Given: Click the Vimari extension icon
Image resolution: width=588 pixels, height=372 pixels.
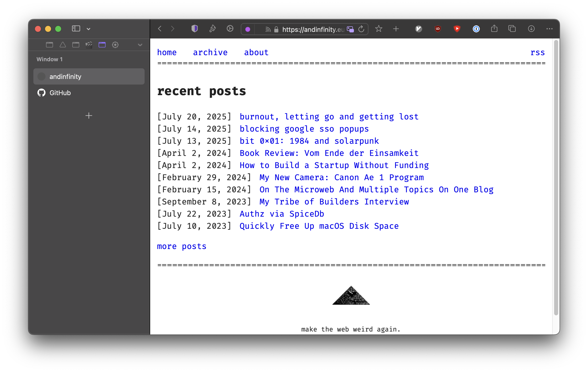Looking at the screenshot, I should pos(419,29).
